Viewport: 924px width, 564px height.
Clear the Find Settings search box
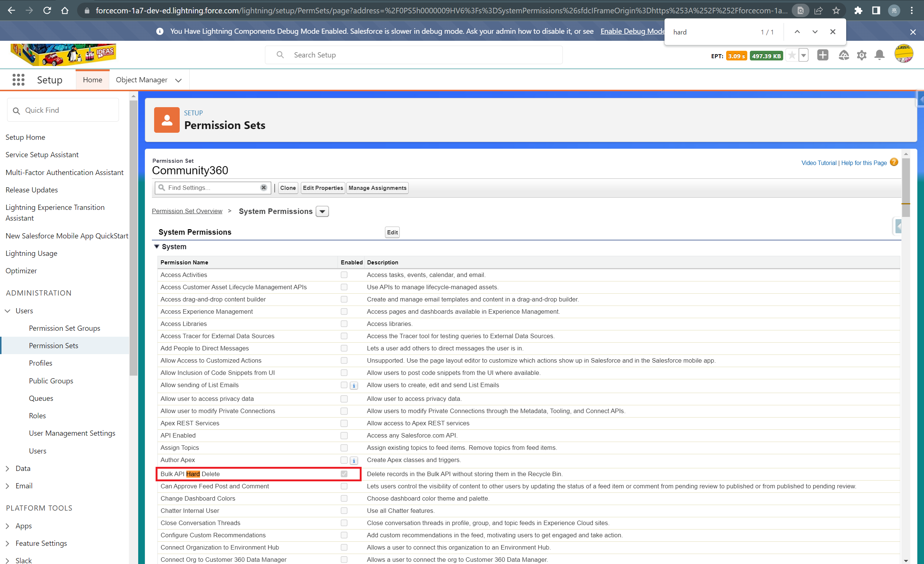pos(264,188)
